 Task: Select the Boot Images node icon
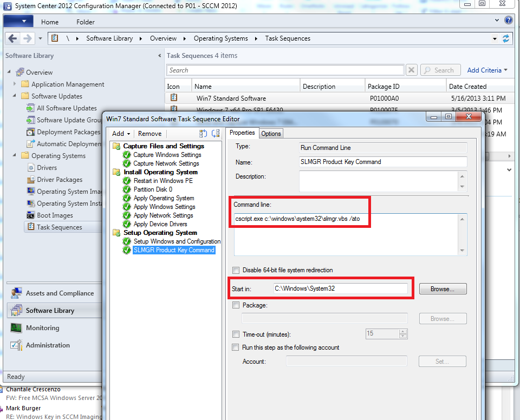31,215
